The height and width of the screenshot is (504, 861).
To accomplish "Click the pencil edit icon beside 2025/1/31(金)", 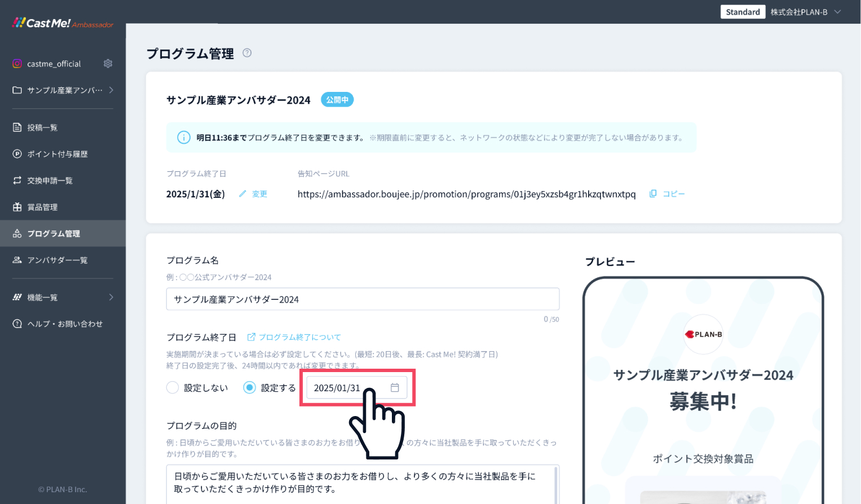I will [242, 194].
